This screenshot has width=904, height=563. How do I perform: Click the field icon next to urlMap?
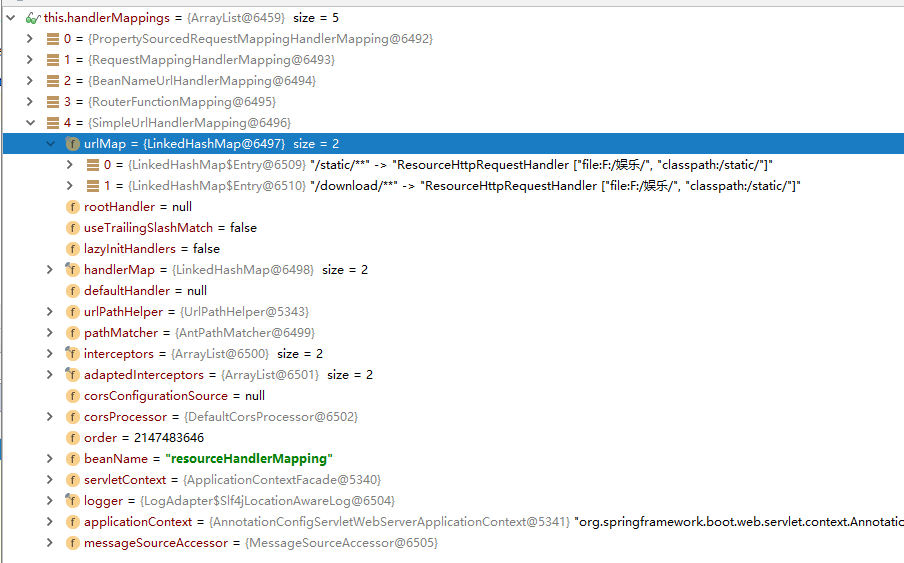click(x=72, y=144)
